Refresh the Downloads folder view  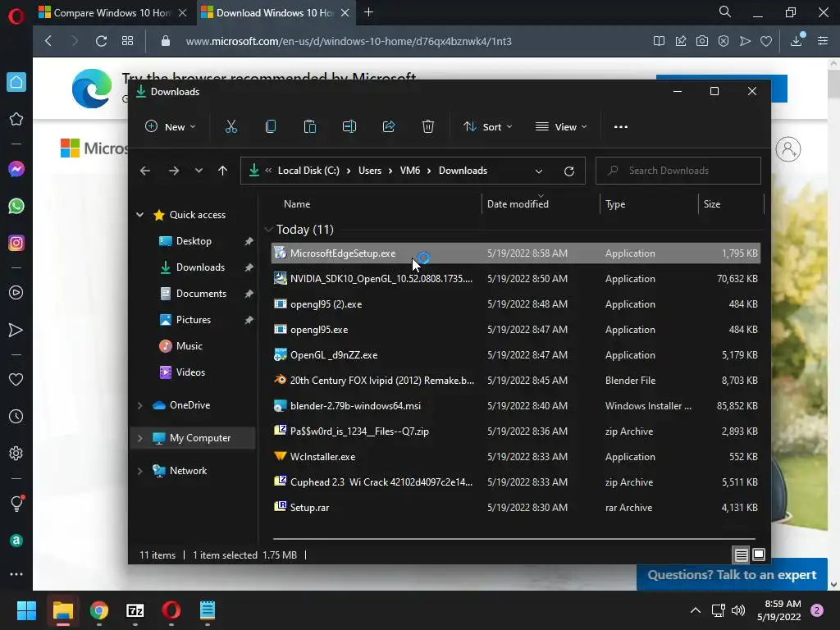569,171
